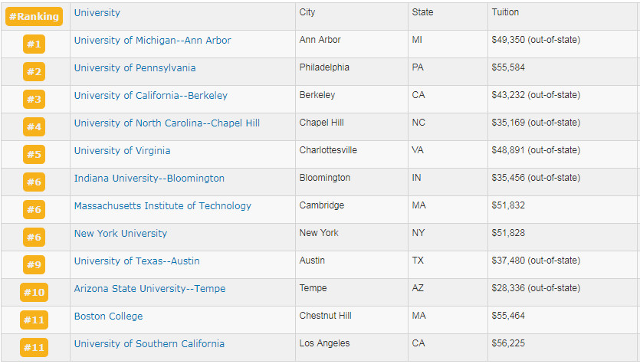Image resolution: width=640 pixels, height=364 pixels.
Task: Click the #5 ranking badge
Action: (x=34, y=155)
